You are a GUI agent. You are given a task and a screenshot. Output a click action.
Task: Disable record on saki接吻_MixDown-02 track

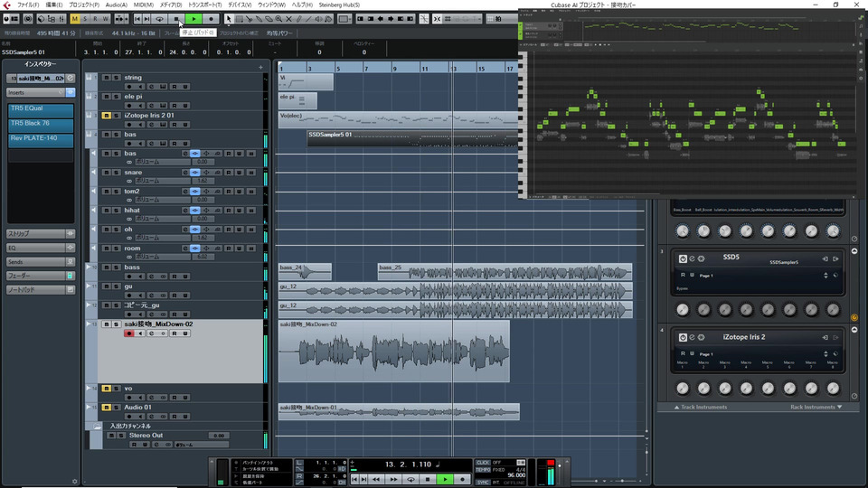[129, 333]
